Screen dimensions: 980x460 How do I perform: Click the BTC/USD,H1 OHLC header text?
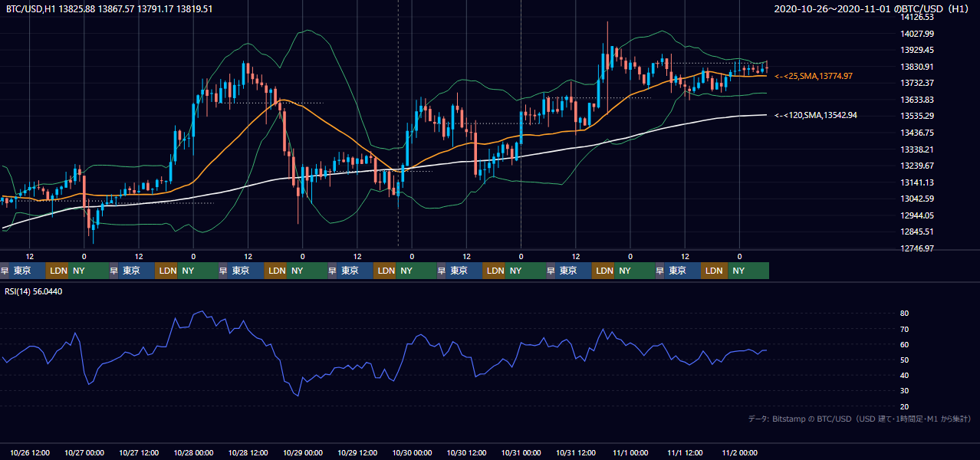(110, 9)
